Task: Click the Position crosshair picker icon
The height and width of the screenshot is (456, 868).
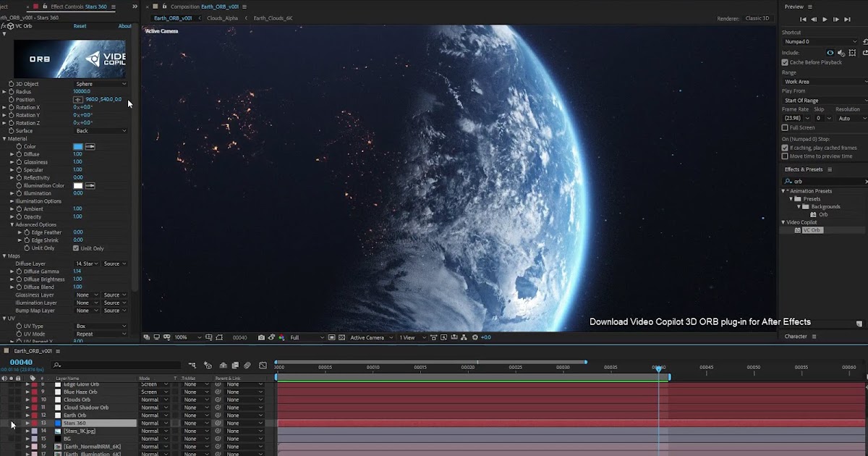Action: tap(77, 99)
